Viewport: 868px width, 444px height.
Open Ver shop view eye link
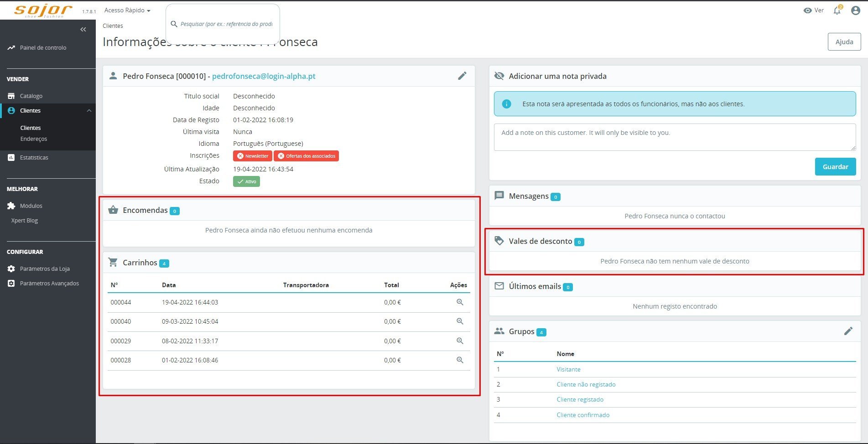[x=813, y=10]
